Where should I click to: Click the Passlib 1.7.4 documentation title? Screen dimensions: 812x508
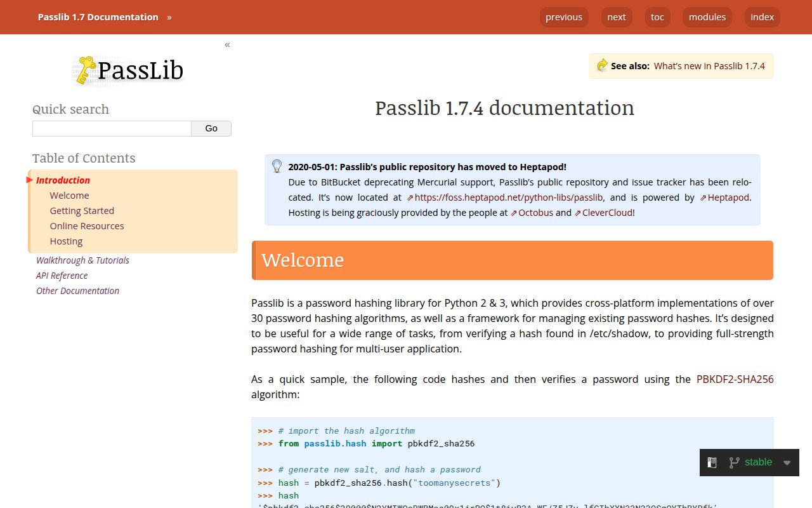tap(504, 108)
